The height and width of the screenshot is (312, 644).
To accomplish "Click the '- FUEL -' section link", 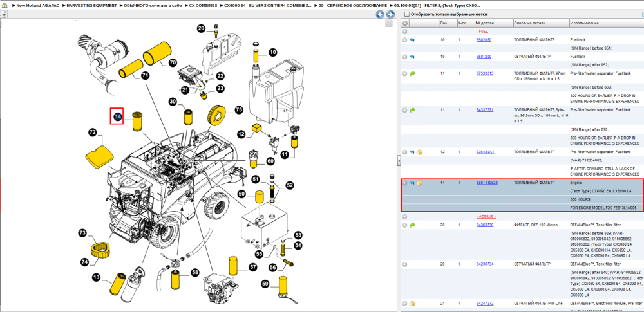I will (x=483, y=31).
